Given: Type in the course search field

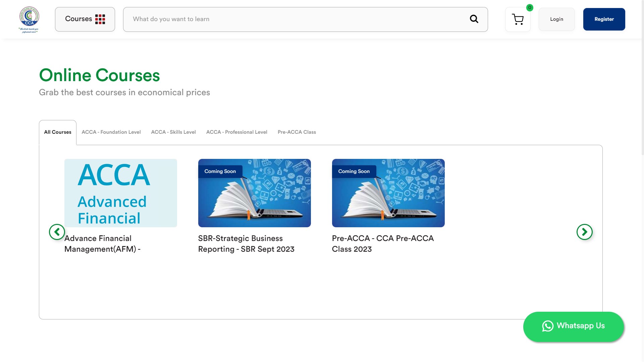Looking at the screenshot, I should [295, 19].
